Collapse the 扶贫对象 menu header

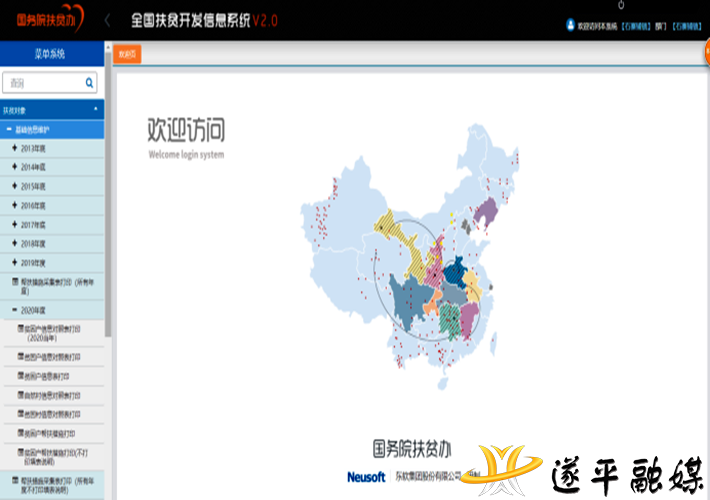tap(96, 108)
